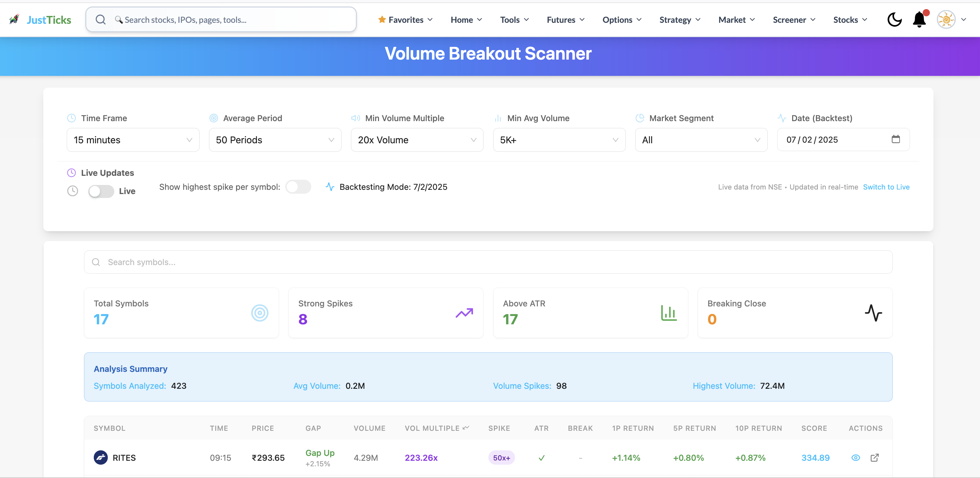The width and height of the screenshot is (980, 478).
Task: Click the RITES company logo
Action: 101,457
